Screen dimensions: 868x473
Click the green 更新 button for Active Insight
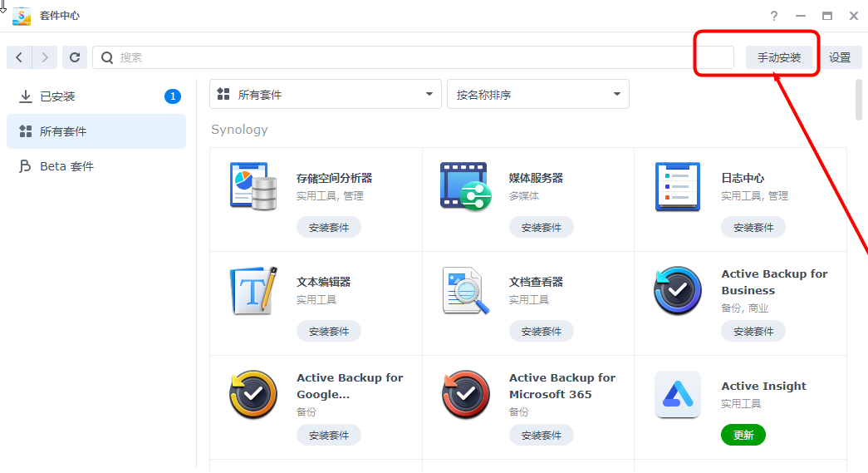743,436
